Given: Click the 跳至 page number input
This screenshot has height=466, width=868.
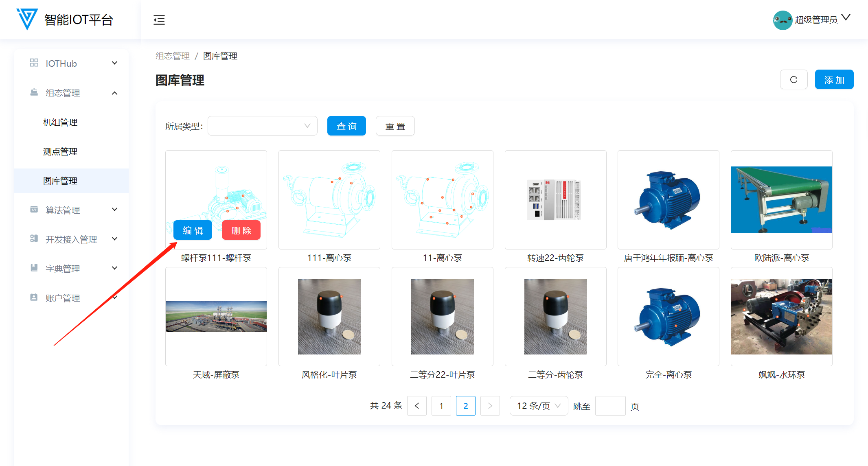Looking at the screenshot, I should (610, 406).
